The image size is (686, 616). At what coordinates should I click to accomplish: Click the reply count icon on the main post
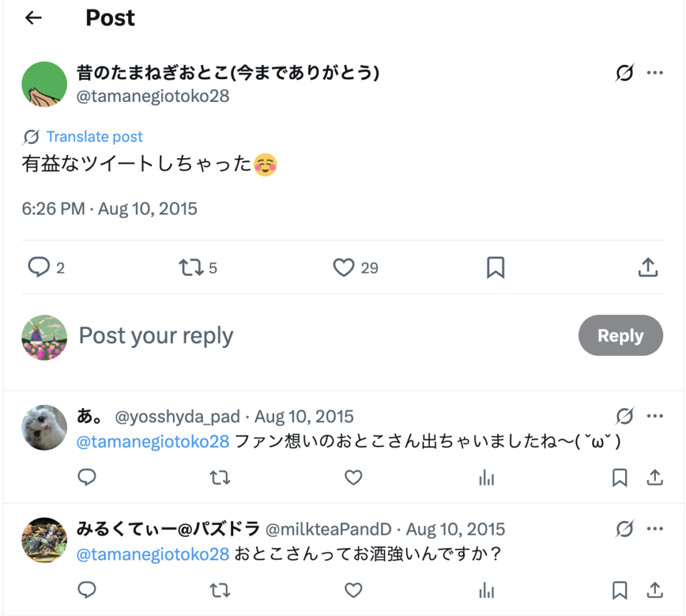[x=39, y=267]
